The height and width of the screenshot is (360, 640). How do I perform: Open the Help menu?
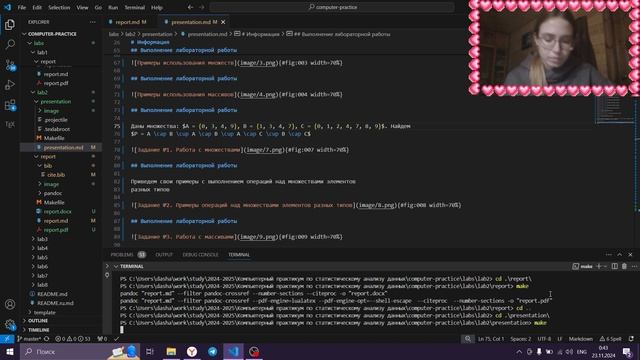click(x=157, y=7)
